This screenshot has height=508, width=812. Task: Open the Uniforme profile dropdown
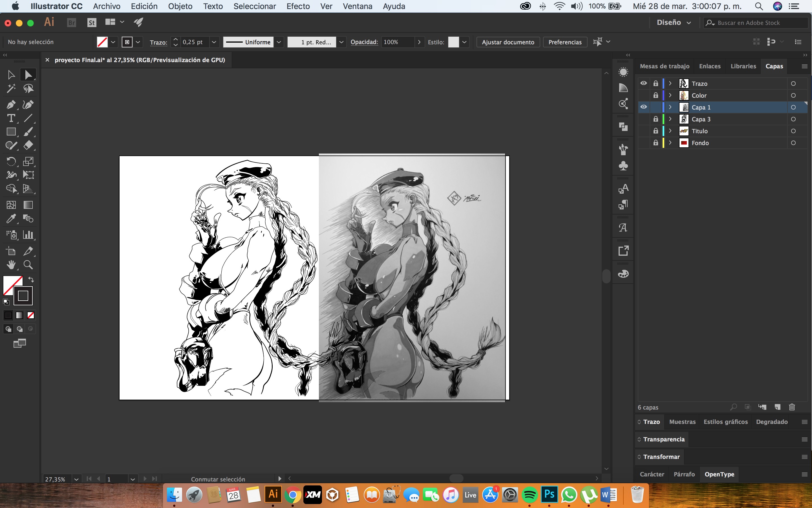(279, 42)
